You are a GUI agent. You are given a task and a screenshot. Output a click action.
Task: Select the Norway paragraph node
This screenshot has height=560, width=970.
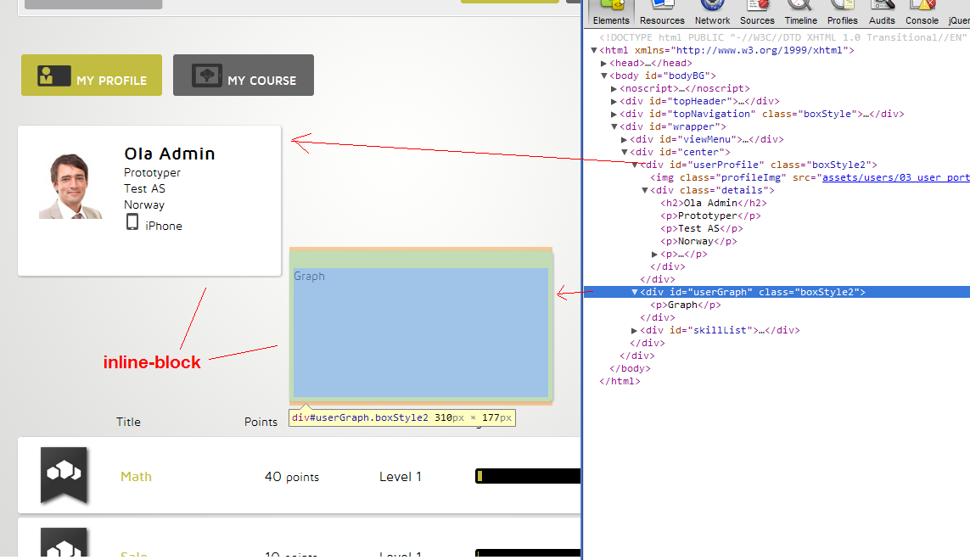[x=698, y=241]
